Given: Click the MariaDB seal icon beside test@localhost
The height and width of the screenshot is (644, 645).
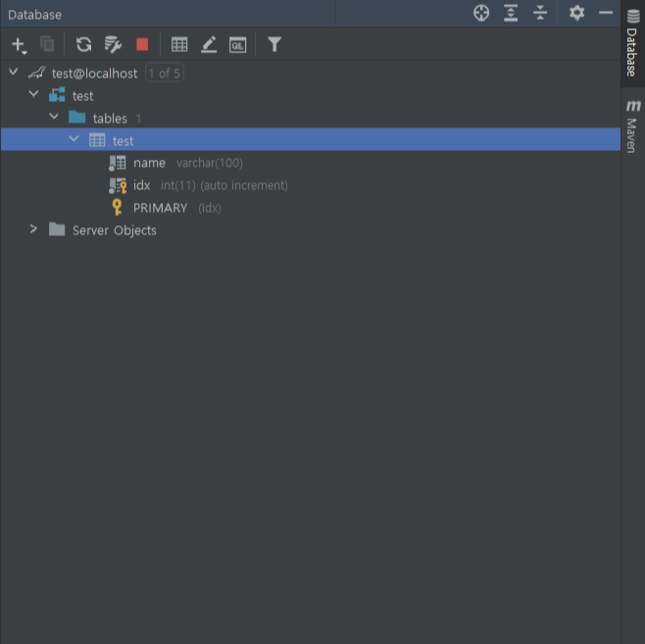Looking at the screenshot, I should point(36,74).
